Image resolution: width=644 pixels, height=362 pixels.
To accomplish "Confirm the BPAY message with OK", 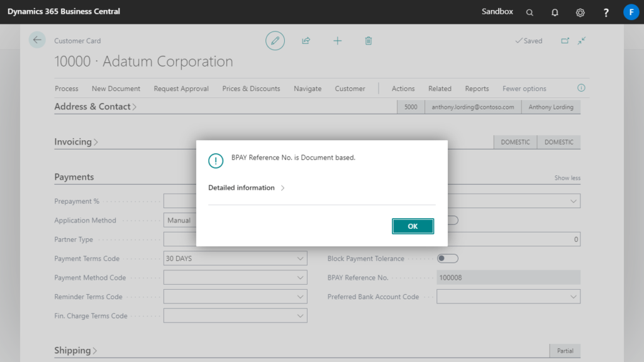I will (x=413, y=226).
